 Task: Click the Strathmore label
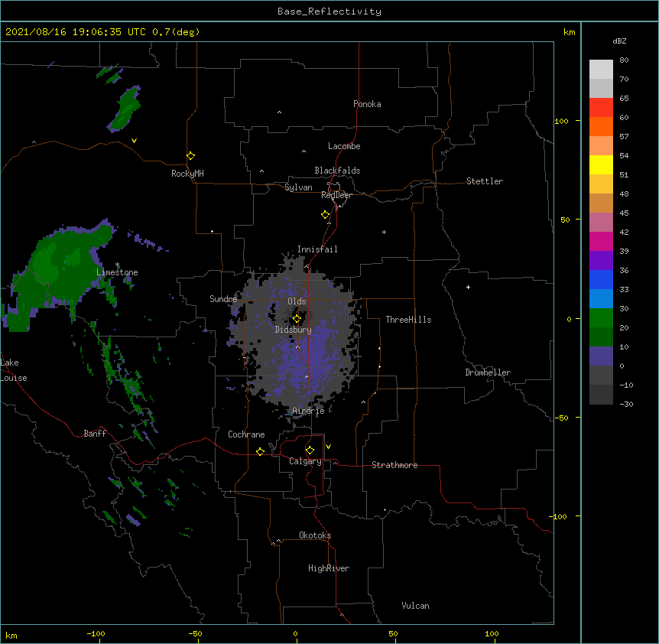[x=394, y=465]
